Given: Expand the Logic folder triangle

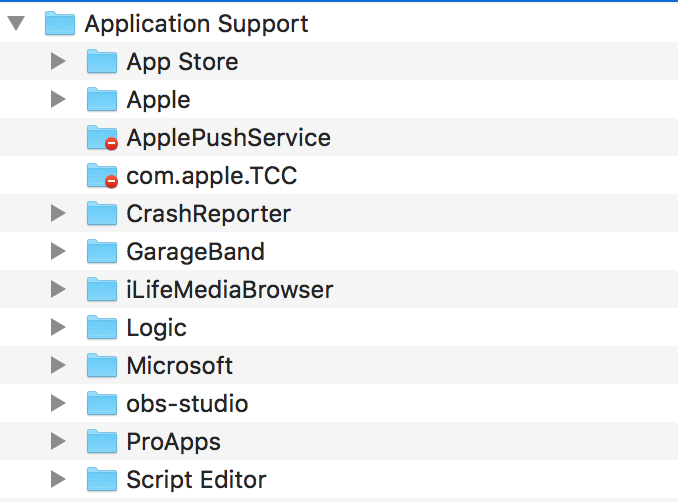Looking at the screenshot, I should pyautogui.click(x=58, y=327).
